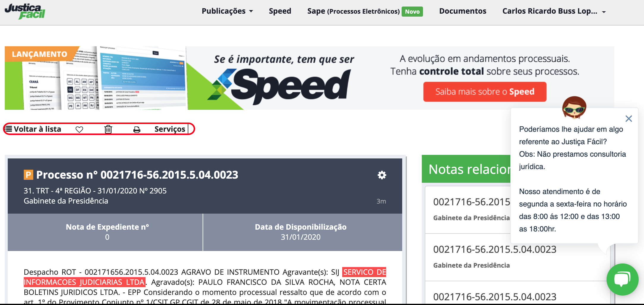Open the Documentos menu item
644x305 pixels.
pyautogui.click(x=463, y=11)
